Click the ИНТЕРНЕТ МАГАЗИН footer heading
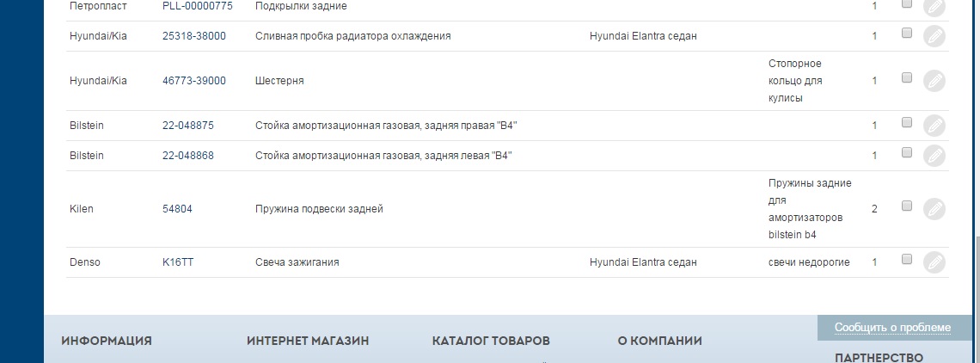Image resolution: width=980 pixels, height=363 pixels. [x=308, y=341]
